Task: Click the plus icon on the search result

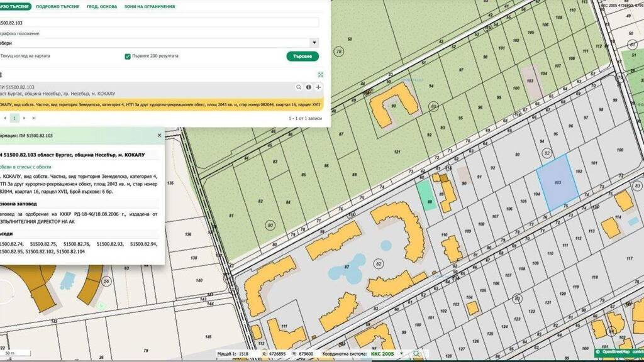Action: pyautogui.click(x=318, y=87)
